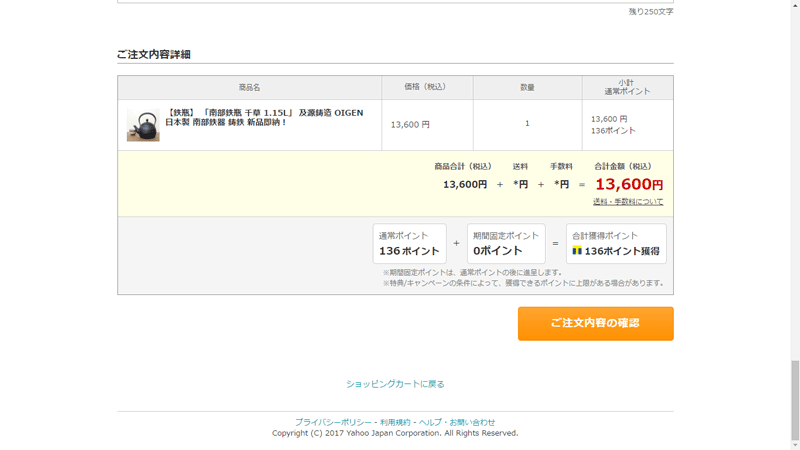Click the Copyright 2017 Yahoo Japan text
Viewport: 800px width, 450px height.
(x=395, y=433)
